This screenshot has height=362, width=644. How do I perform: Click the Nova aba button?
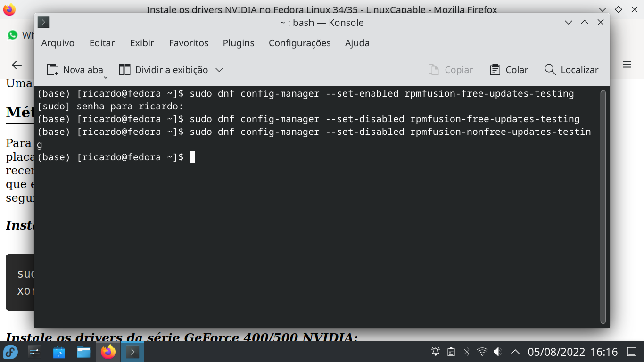click(74, 70)
